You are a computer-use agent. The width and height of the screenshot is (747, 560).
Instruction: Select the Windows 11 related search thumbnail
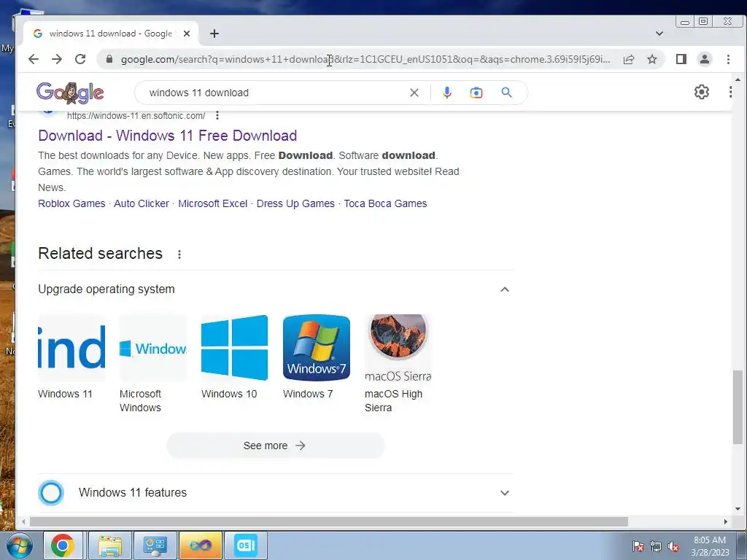[71, 348]
